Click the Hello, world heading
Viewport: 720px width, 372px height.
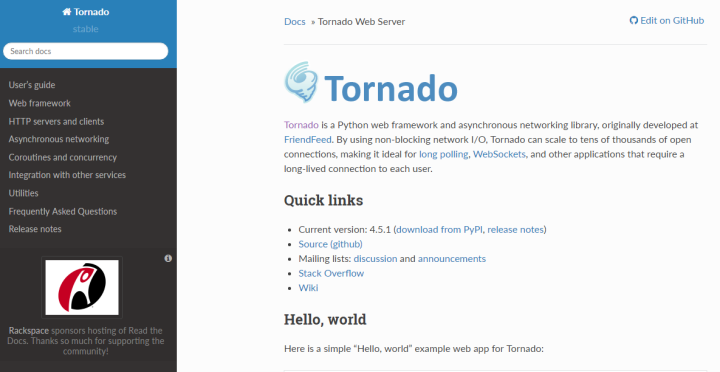325,320
